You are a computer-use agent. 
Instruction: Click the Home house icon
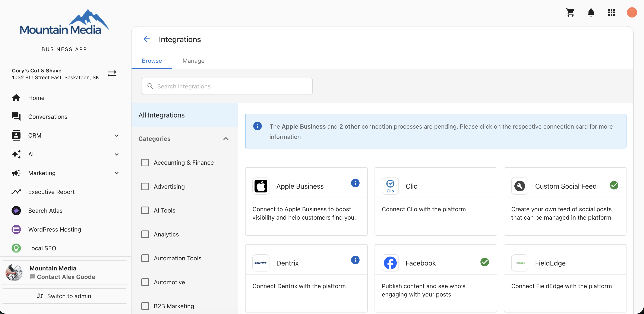tap(16, 98)
